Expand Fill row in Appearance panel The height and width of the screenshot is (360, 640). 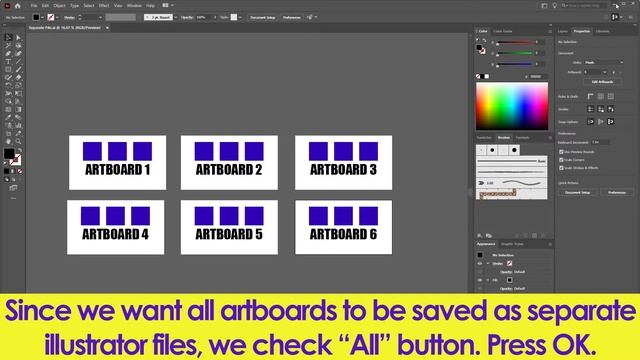[x=488, y=280]
